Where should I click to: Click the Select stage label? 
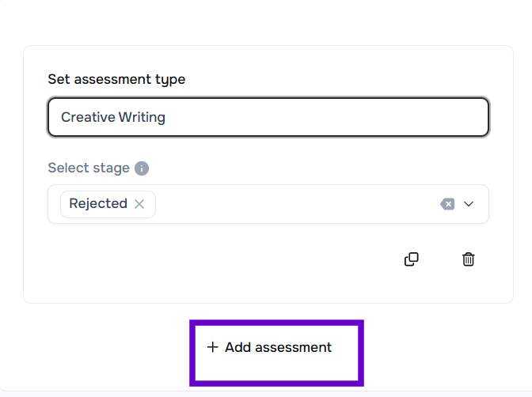coord(89,168)
